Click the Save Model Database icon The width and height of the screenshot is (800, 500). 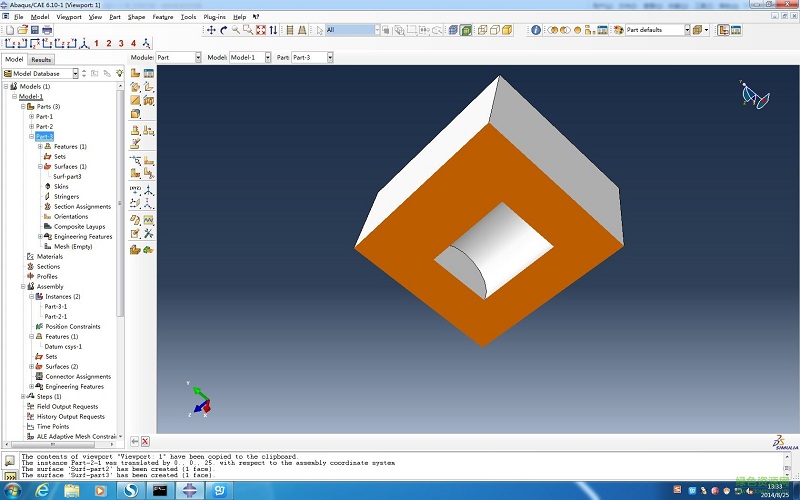[33, 30]
